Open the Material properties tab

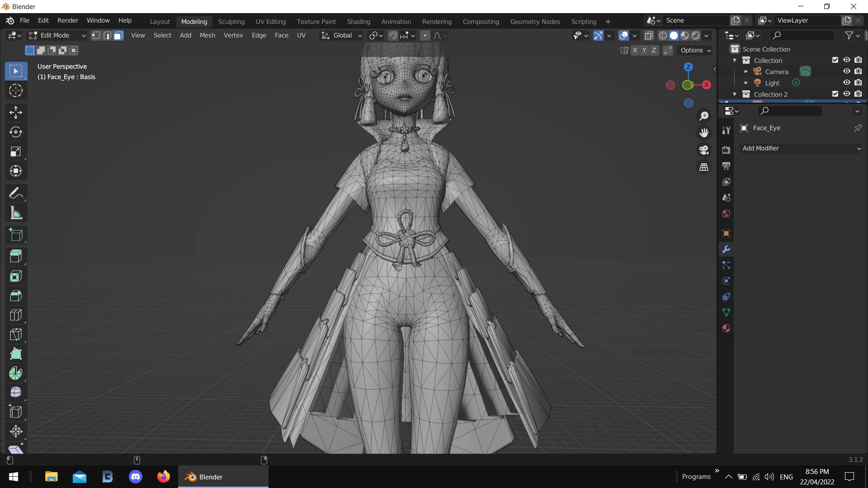tap(726, 328)
